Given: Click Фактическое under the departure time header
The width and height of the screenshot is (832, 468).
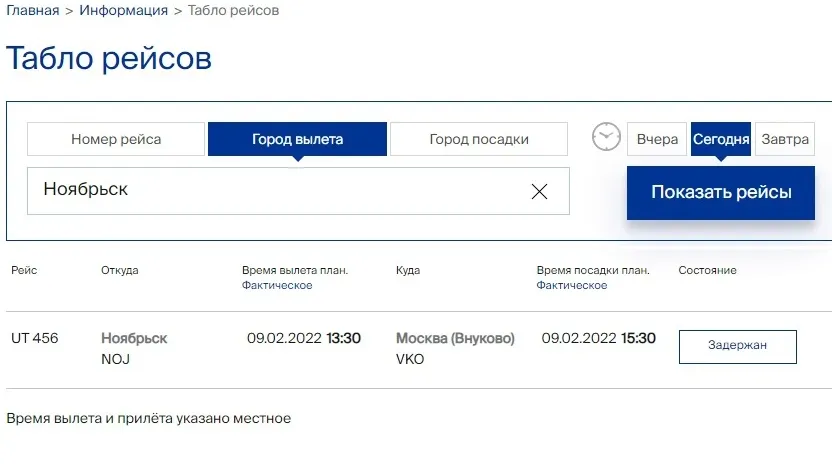Looking at the screenshot, I should 277,286.
